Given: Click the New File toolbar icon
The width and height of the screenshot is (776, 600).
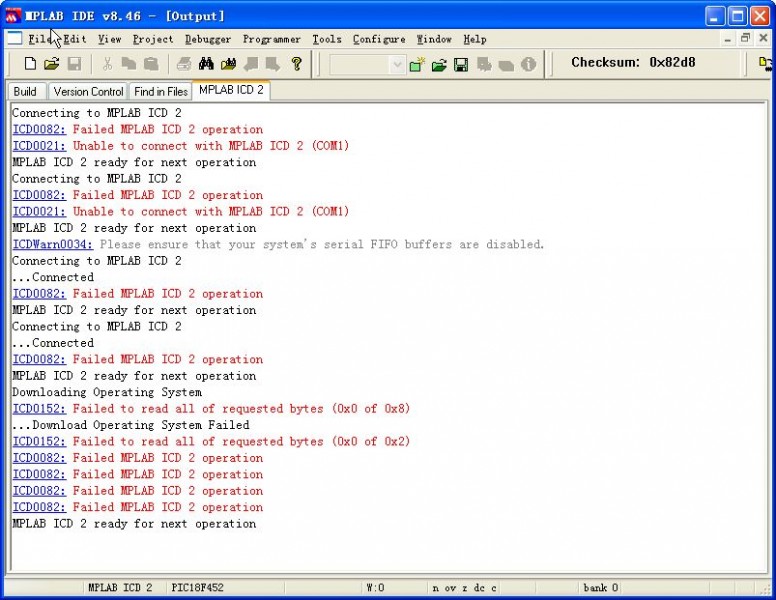Looking at the screenshot, I should pos(30,64).
